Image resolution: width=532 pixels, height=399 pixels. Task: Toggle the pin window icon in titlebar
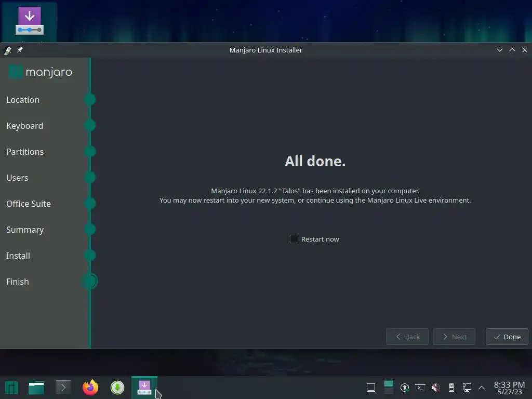[x=20, y=50]
